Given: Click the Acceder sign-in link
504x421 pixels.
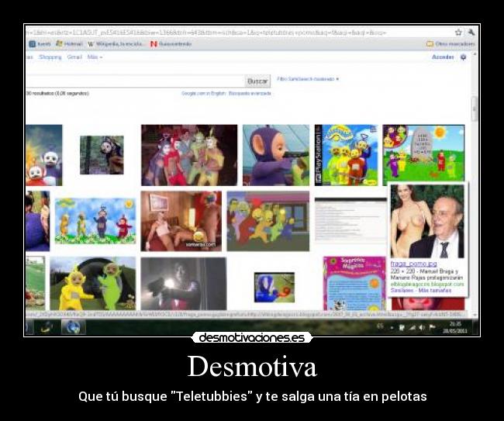Looking at the screenshot, I should click(443, 57).
